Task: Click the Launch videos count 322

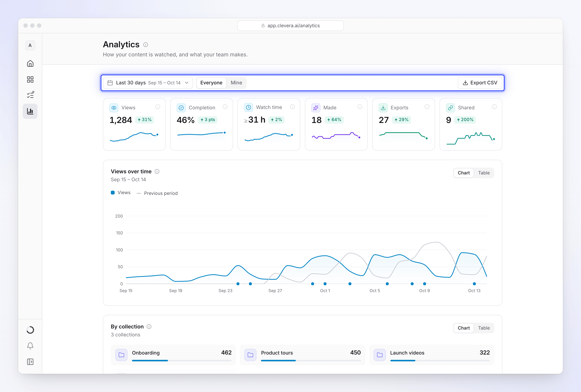Action: click(x=485, y=352)
